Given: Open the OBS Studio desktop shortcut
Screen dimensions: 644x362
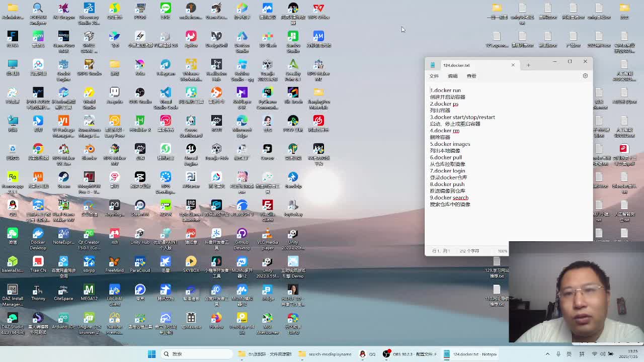Looking at the screenshot, I should click(140, 96).
